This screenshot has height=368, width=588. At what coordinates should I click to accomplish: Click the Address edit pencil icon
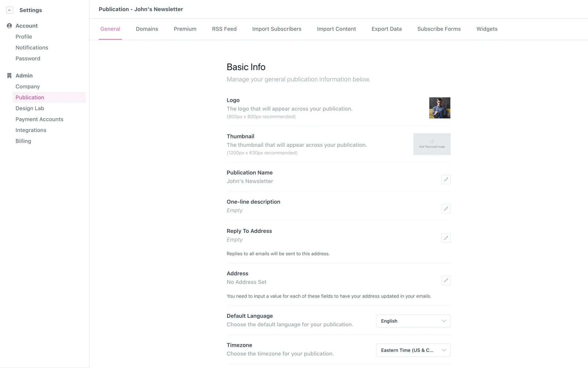(x=446, y=280)
